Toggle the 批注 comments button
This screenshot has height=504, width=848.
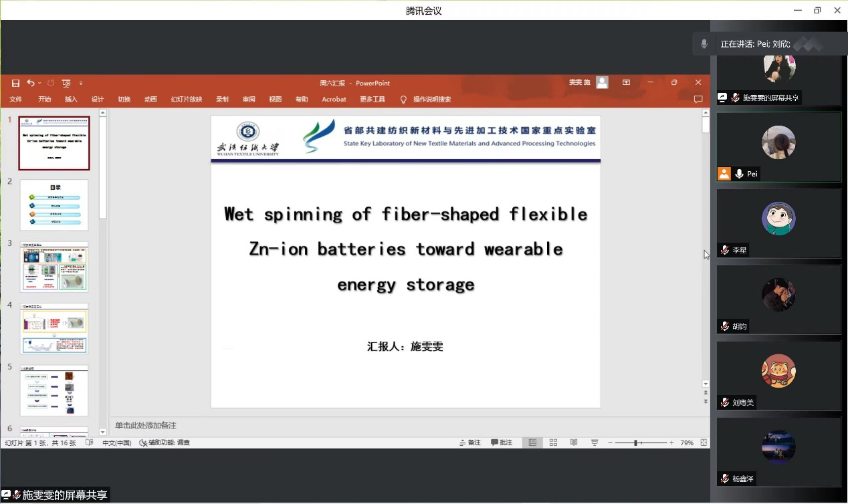pos(502,443)
